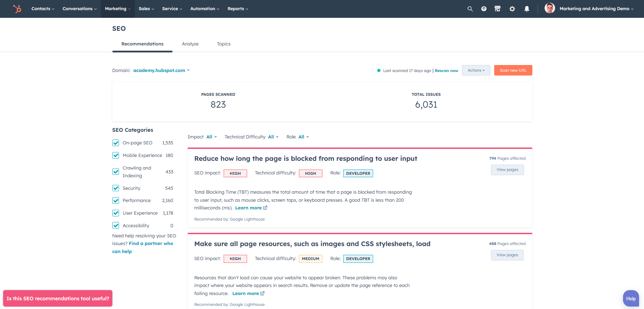Open external link icon after second Learn more
The image size is (644, 309).
tap(262, 293)
